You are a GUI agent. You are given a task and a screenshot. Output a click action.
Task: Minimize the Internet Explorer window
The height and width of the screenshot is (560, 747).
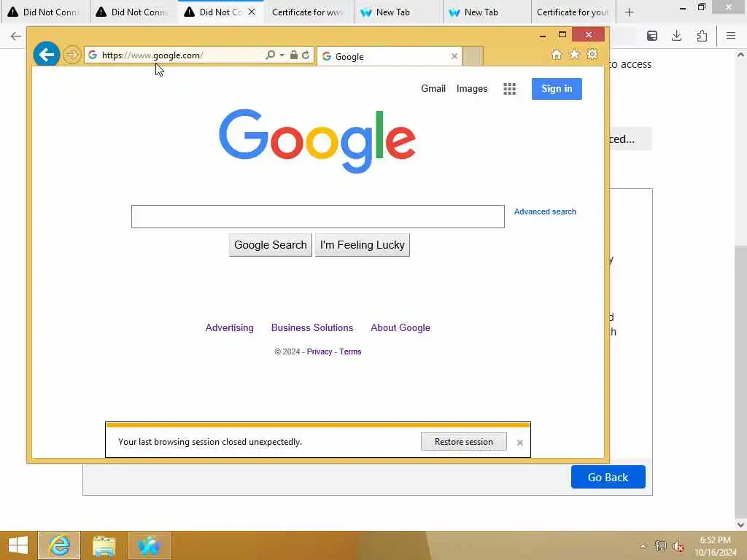click(x=543, y=35)
